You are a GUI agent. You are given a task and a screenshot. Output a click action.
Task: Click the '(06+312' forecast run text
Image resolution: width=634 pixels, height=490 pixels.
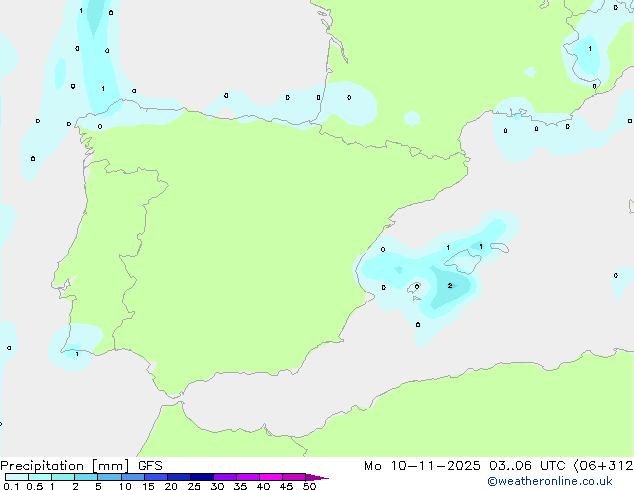click(603, 466)
